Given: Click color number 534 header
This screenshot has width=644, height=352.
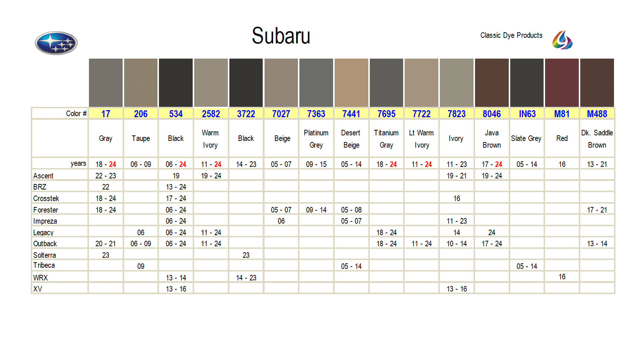Looking at the screenshot, I should 176,114.
